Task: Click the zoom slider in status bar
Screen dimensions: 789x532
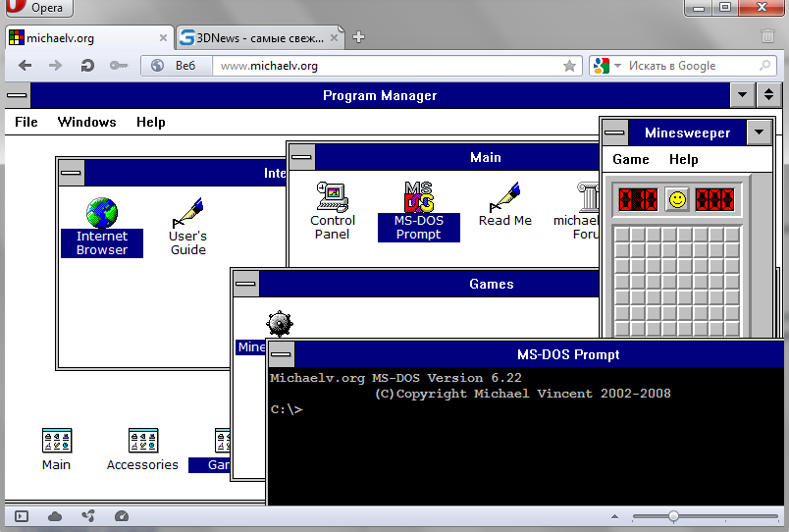Action: coord(673,516)
